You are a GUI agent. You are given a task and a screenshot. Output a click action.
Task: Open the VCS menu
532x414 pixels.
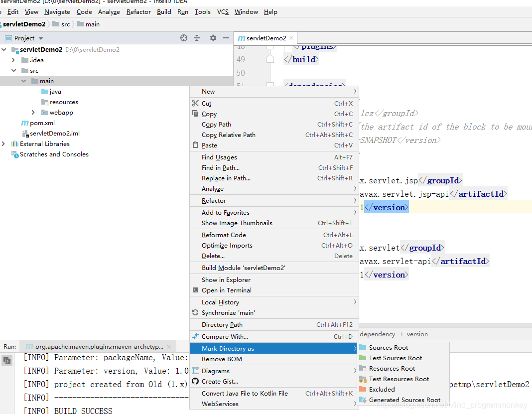[x=223, y=12]
